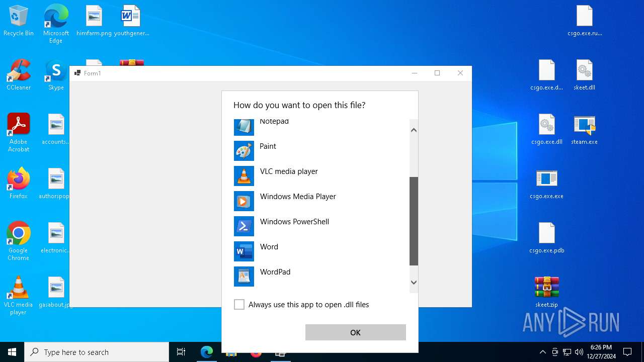644x362 pixels.
Task: Close the Form1 window
Action: point(460,73)
